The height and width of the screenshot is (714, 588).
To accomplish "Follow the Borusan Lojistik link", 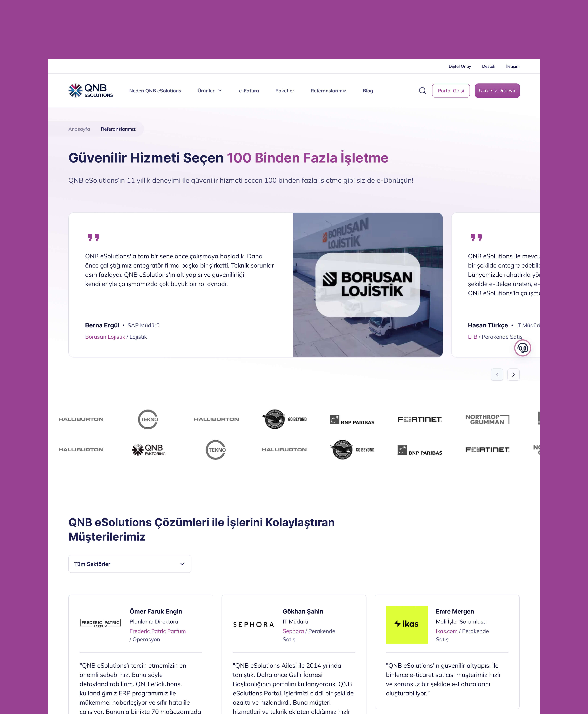I will coord(105,337).
